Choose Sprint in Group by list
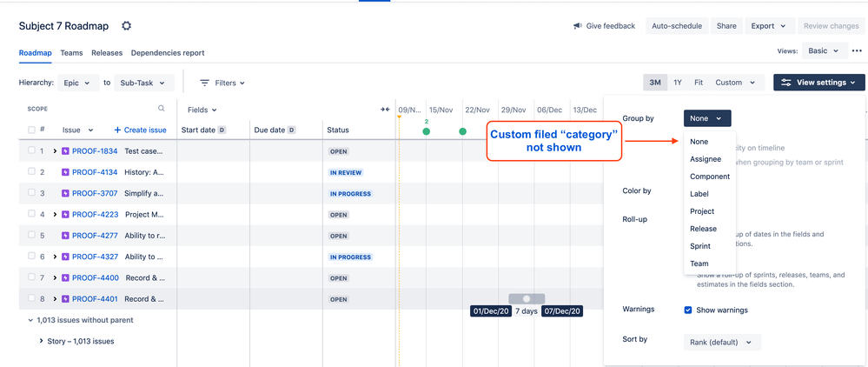 tap(710, 246)
